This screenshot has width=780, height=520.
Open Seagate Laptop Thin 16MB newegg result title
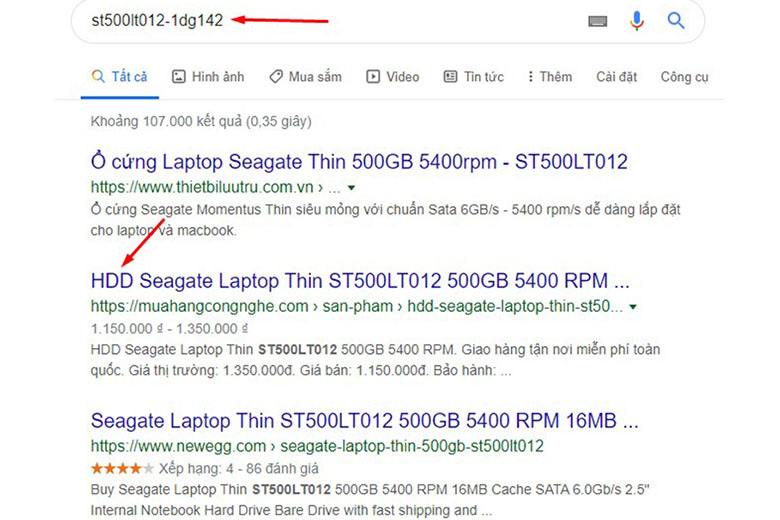(365, 421)
